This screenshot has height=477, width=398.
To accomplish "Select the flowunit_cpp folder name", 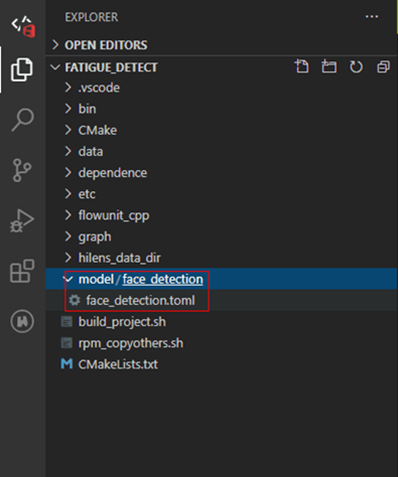I will pyautogui.click(x=114, y=216).
